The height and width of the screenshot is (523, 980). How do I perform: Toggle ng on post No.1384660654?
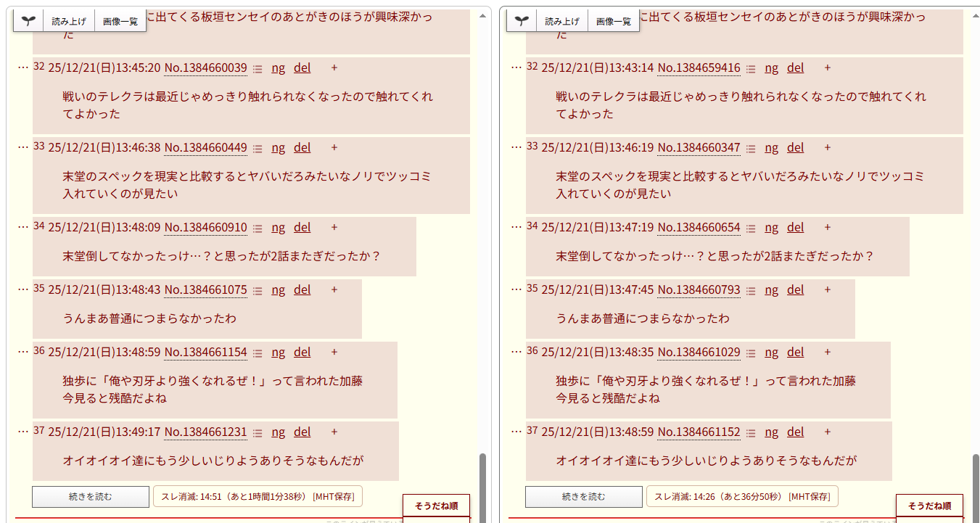pyautogui.click(x=771, y=227)
